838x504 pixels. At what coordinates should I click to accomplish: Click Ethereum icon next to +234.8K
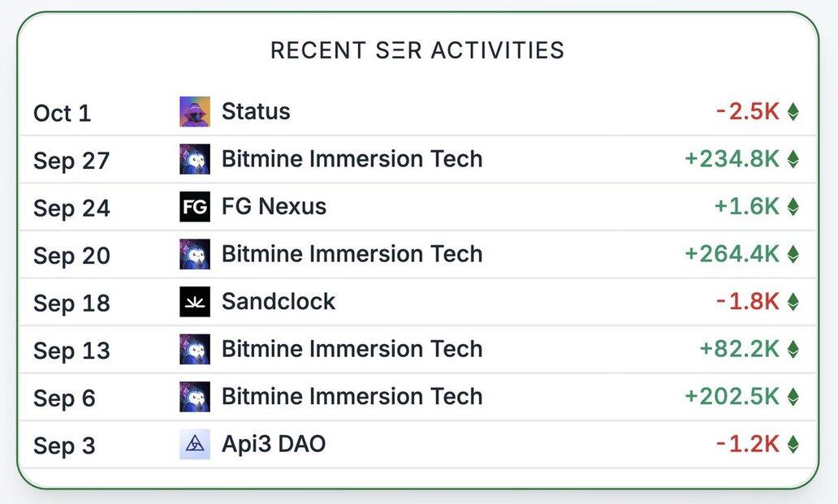coord(793,159)
